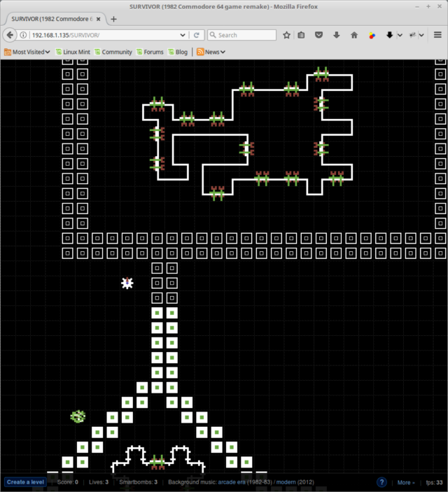Viewport: 448px width, 492px height.
Task: Go to the Firefox home page
Action: pos(354,35)
